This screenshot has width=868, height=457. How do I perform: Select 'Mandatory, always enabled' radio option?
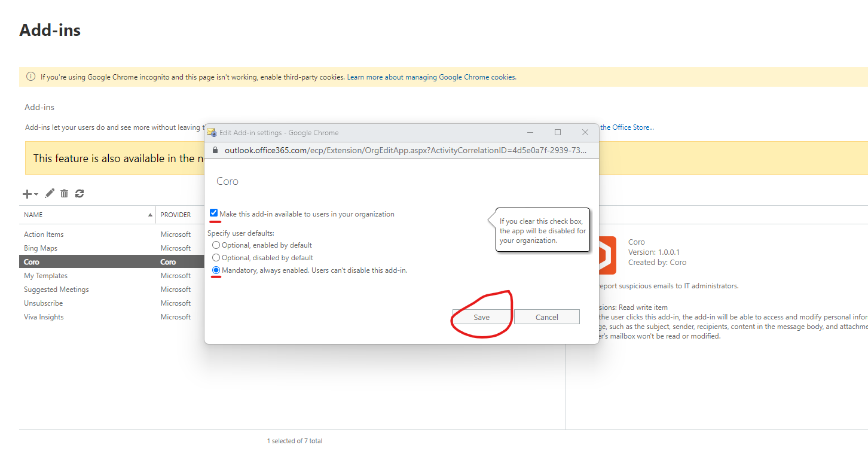click(x=216, y=270)
